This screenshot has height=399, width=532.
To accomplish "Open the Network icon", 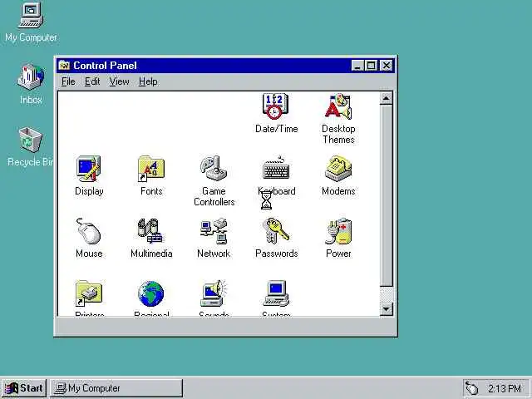I will coord(214,231).
